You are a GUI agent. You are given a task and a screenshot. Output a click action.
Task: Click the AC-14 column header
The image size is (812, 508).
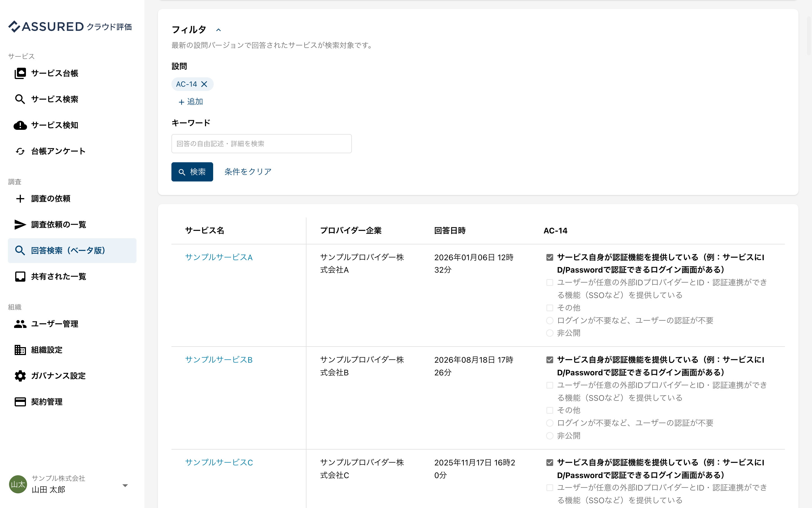[556, 231]
